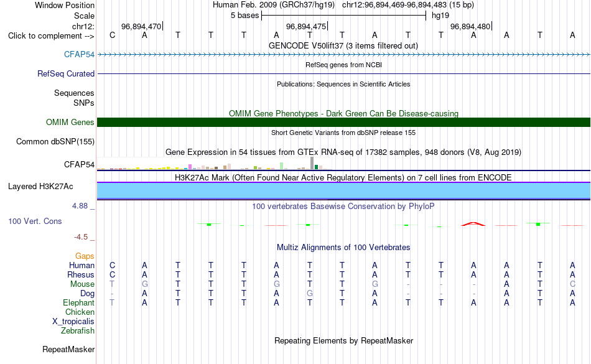The width and height of the screenshot is (591, 364).
Task: Click the Scale track label
Action: [x=84, y=16]
